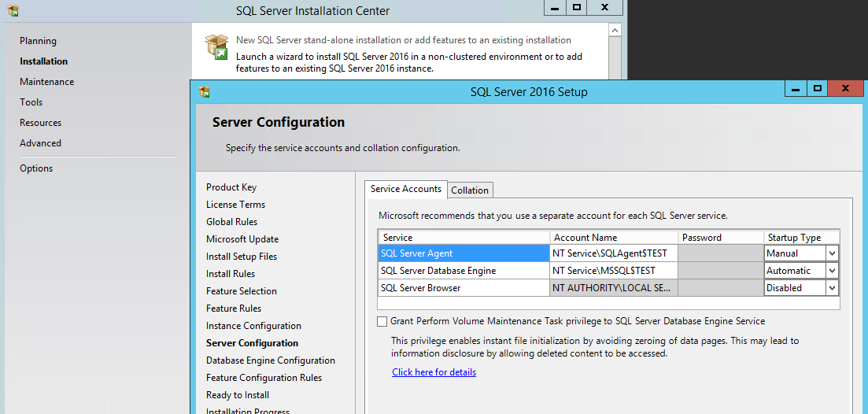Click the new stand-alone installation box icon

[216, 46]
